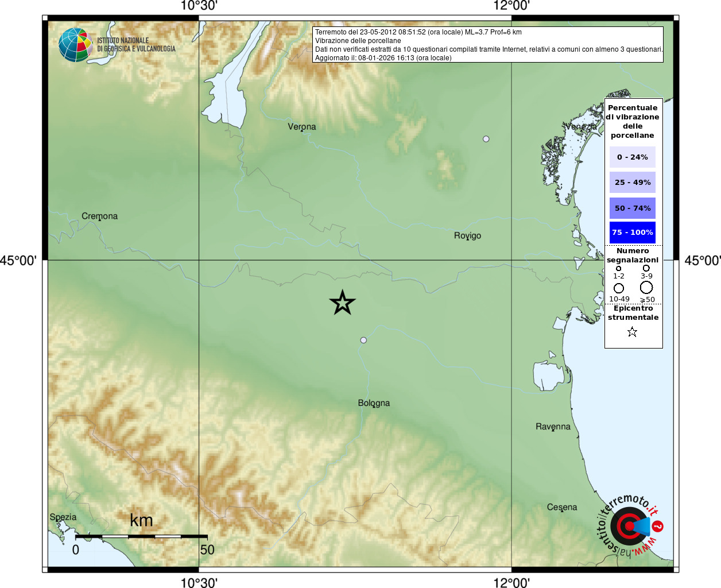The height and width of the screenshot is (588, 721).
Task: Click the Aggiornato il 08-01-2026 line
Action: 383,58
